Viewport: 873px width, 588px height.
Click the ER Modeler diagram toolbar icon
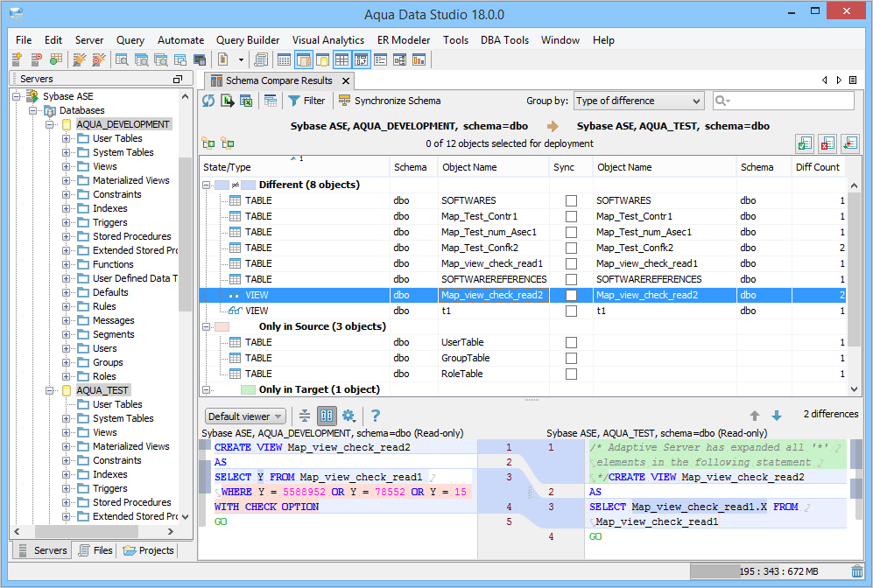point(400,59)
